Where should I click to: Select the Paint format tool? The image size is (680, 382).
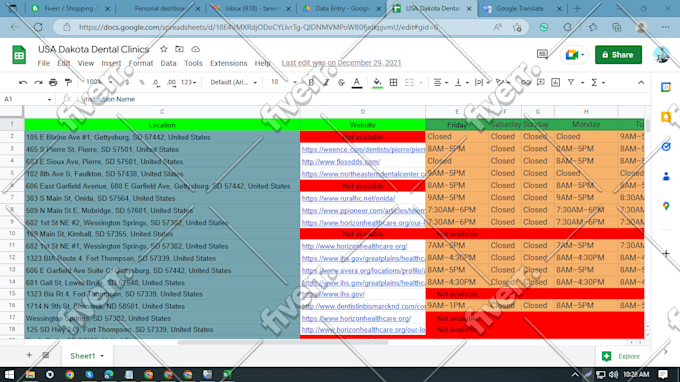(x=68, y=82)
